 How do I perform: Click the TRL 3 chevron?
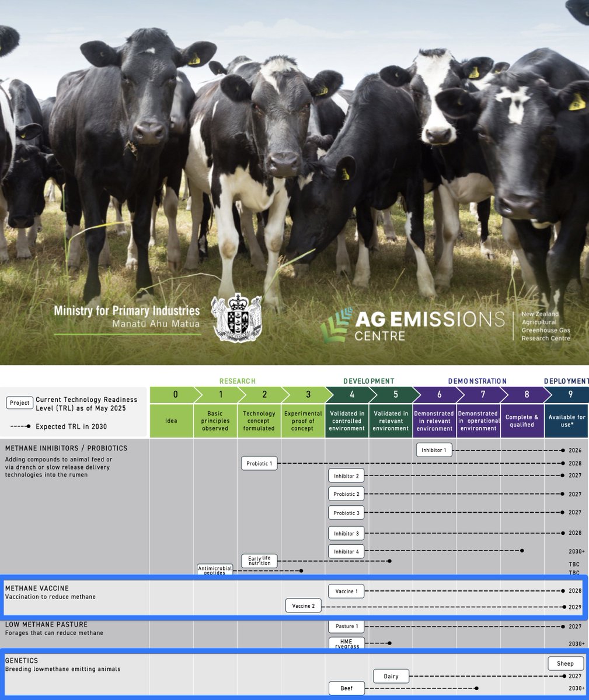pos(308,395)
